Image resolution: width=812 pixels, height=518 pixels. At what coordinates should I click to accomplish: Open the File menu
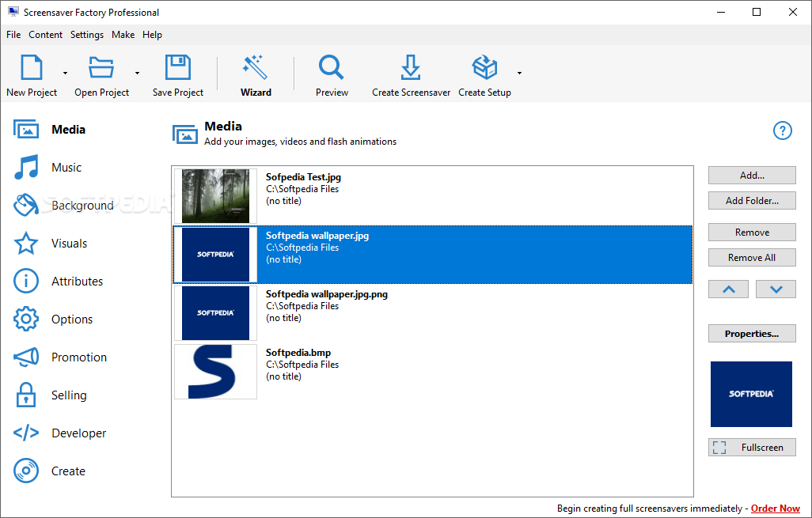(x=13, y=35)
